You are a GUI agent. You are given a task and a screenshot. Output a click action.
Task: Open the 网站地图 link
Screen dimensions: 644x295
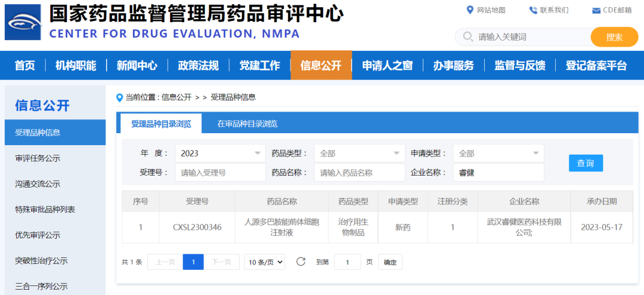(491, 10)
